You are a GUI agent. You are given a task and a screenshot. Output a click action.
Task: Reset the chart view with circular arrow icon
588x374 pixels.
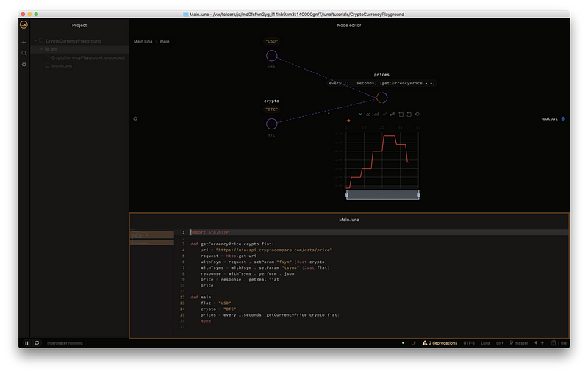pos(417,114)
